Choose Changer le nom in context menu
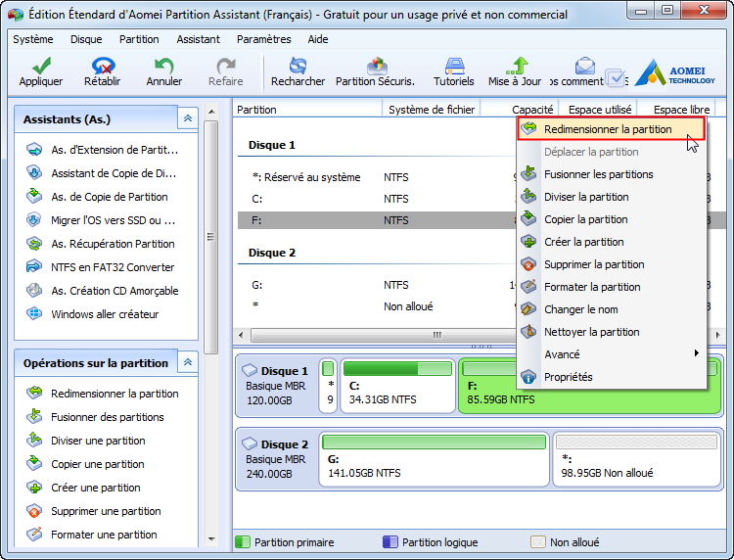The height and width of the screenshot is (560, 734). pos(611,309)
